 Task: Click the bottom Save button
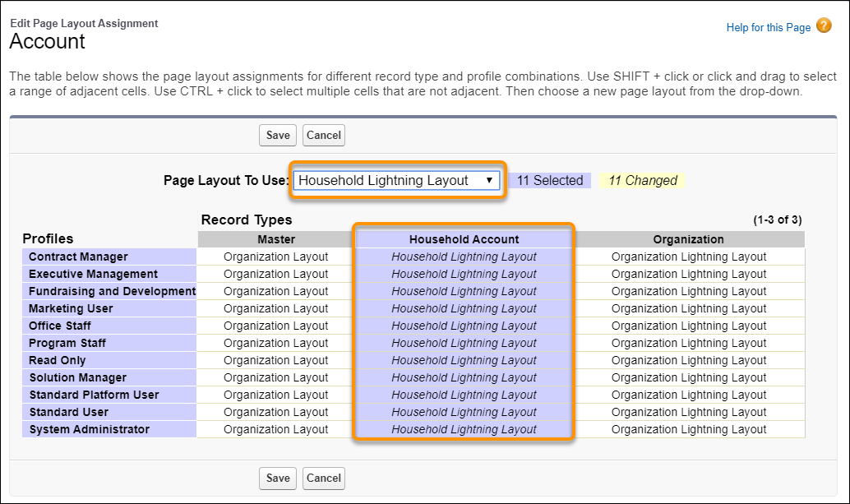pos(278,478)
